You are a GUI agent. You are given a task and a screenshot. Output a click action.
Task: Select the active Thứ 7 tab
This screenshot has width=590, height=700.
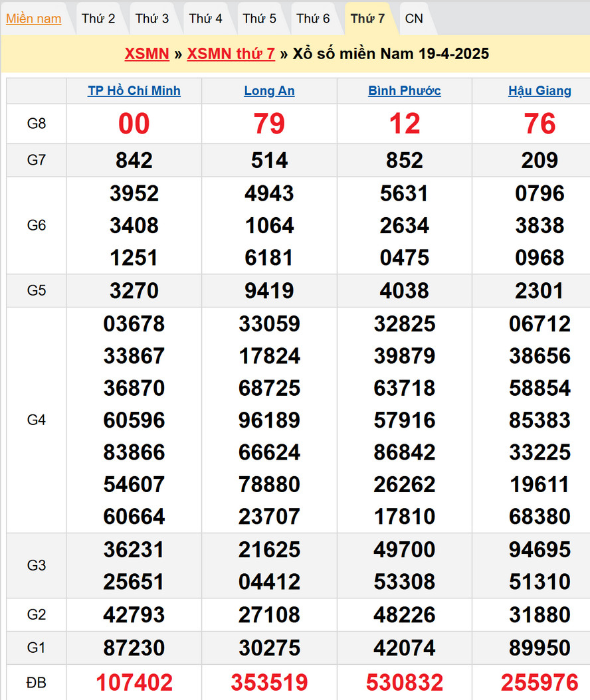coord(367,19)
